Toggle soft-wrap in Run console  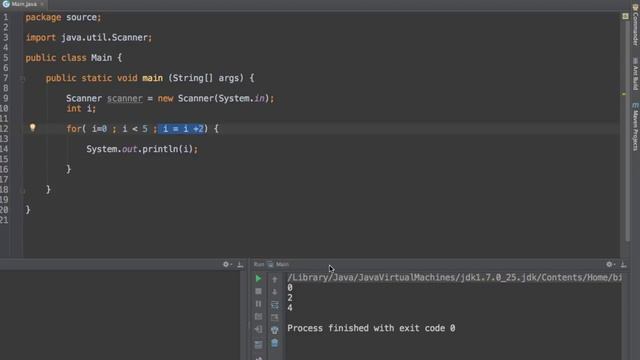click(x=275, y=304)
